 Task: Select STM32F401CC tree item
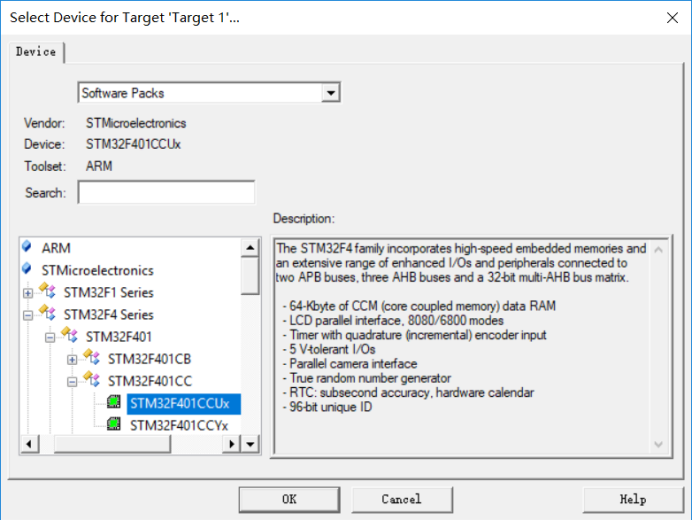coord(150,381)
